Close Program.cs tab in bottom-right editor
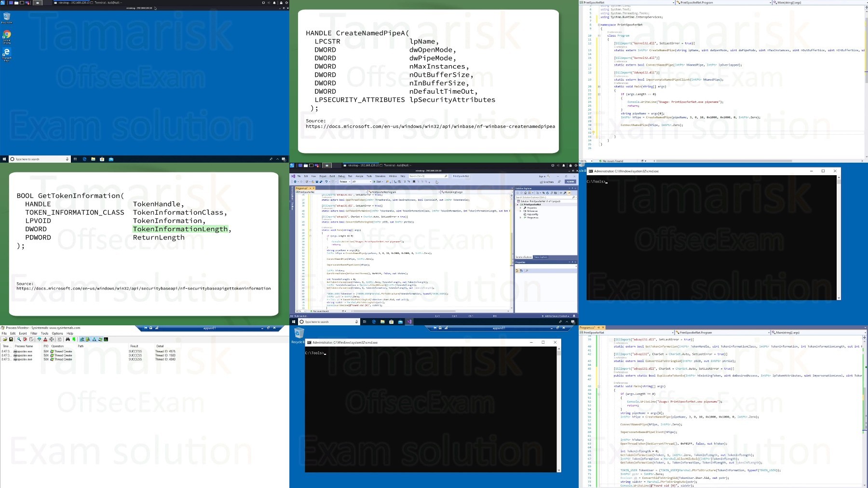This screenshot has height=488, width=868. pos(603,328)
